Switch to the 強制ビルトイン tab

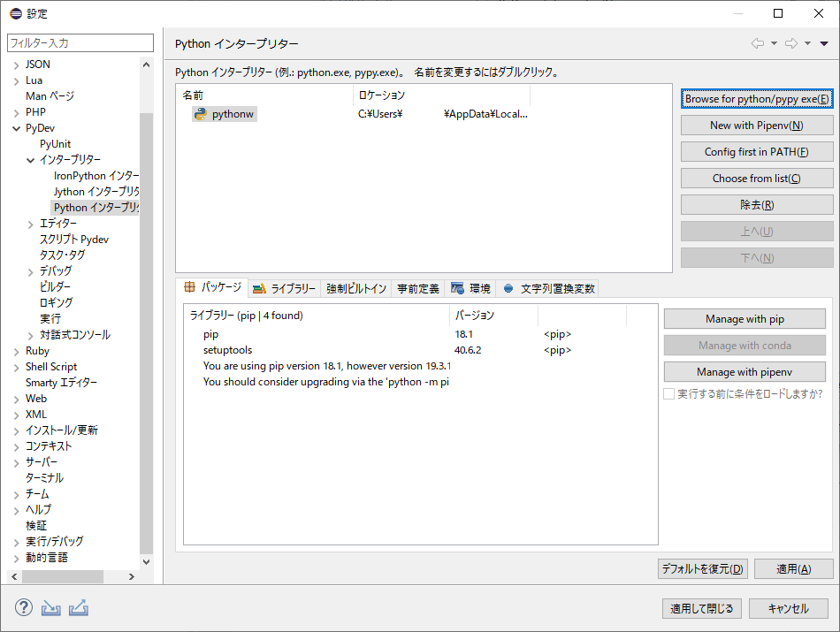[x=356, y=289]
